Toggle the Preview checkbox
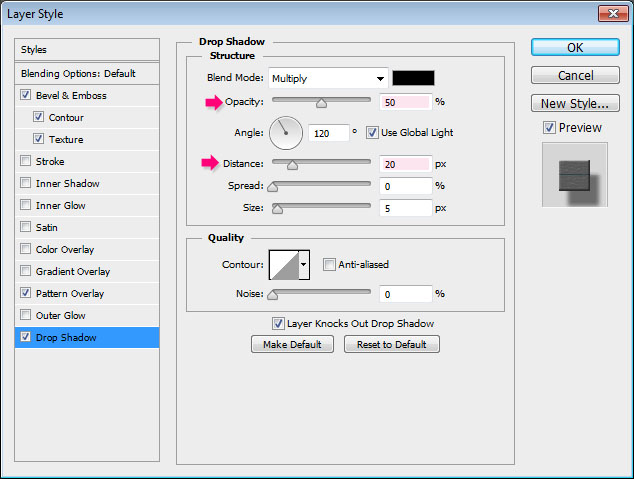Image resolution: width=634 pixels, height=479 pixels. (x=549, y=128)
